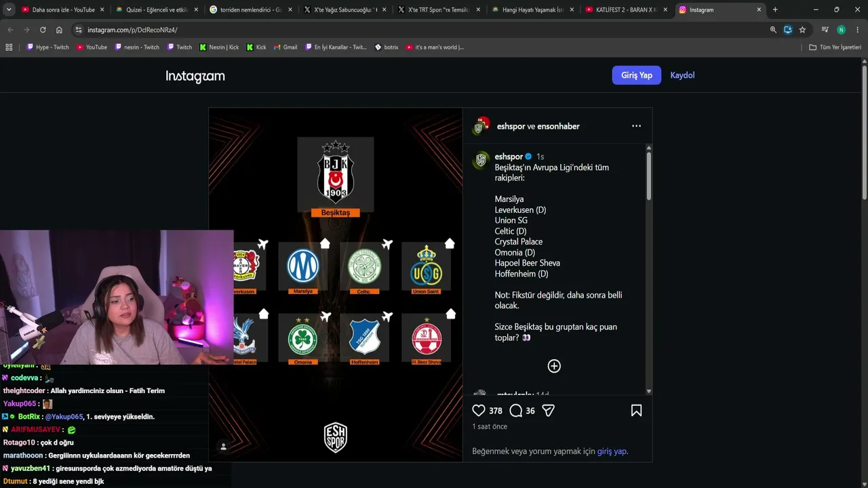Viewport: 868px width, 488px height.
Task: Open the 'Tüm Yer İşaretleri' bookmarks folder
Action: 835,47
